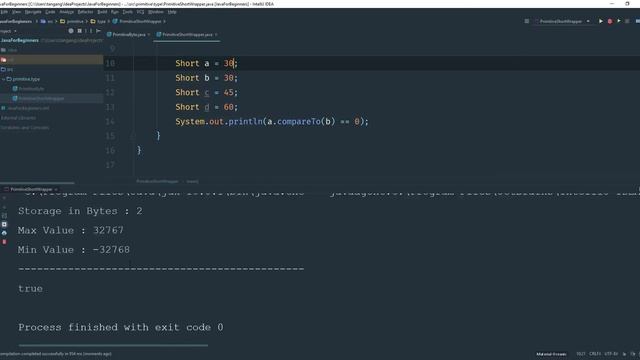This screenshot has width=640, height=360.
Task: Open the run configuration dropdown PrimitiveShortWrapper
Action: (x=562, y=21)
